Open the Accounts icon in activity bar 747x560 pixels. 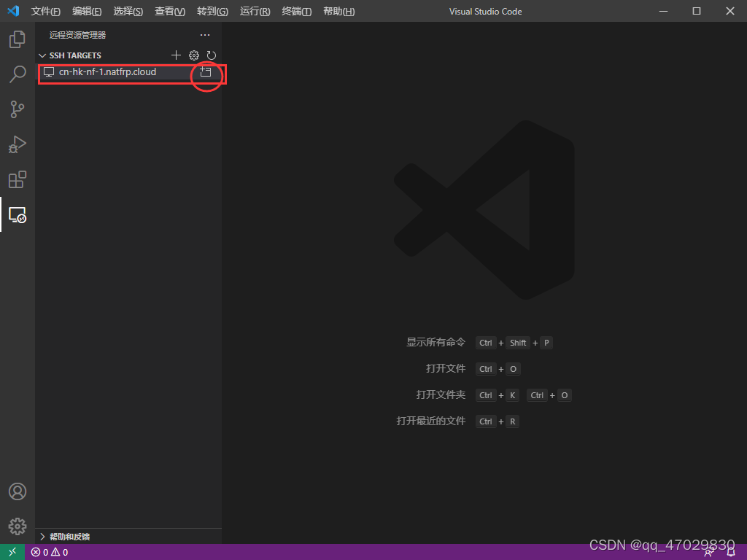(18, 491)
